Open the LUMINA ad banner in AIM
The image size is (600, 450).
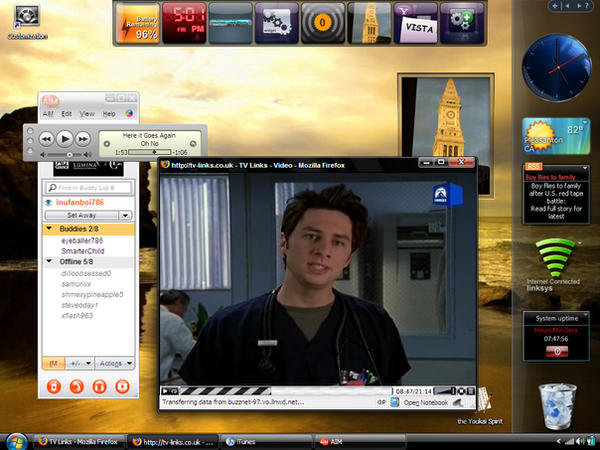point(88,167)
